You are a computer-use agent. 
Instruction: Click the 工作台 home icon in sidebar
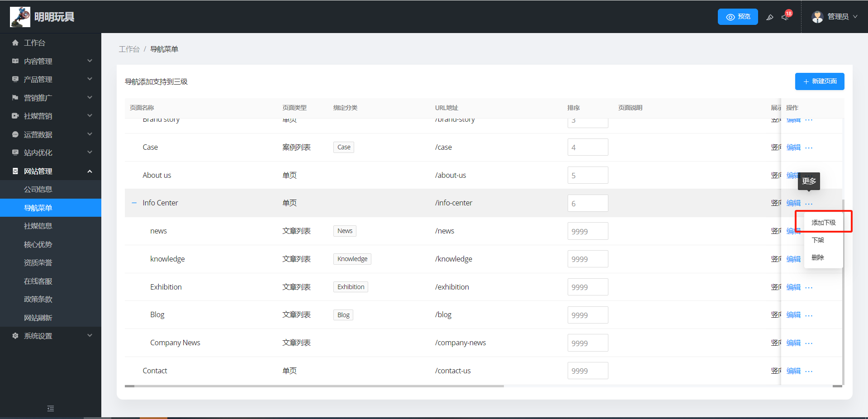click(15, 43)
